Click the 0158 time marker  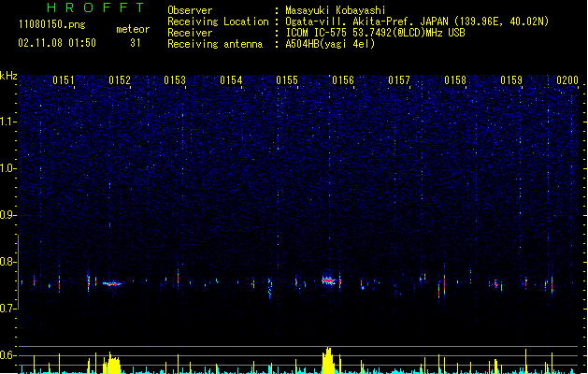tap(455, 80)
